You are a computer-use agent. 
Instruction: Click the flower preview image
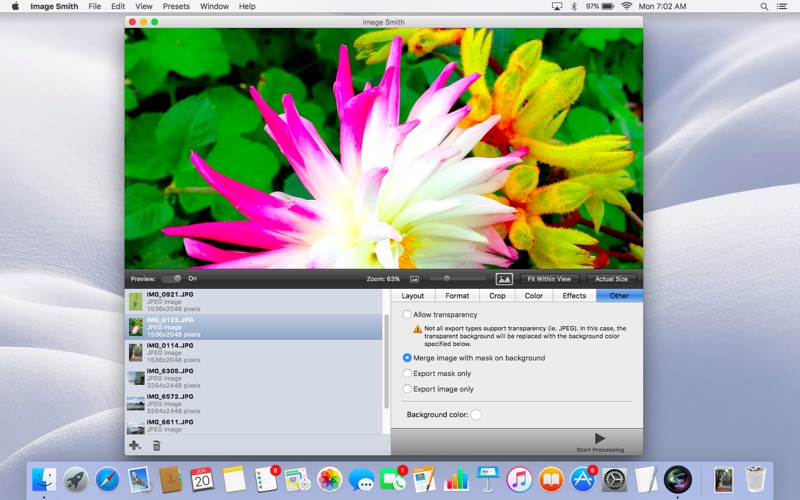click(x=384, y=148)
